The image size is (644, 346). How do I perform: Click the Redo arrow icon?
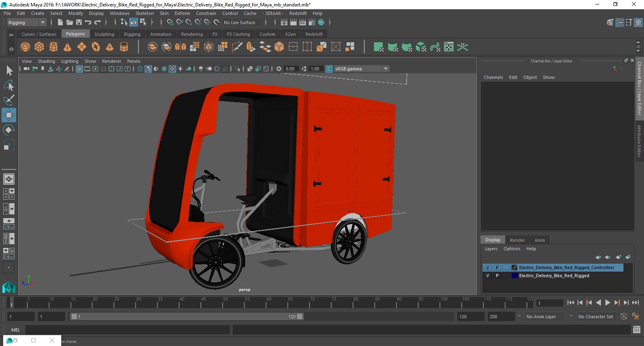coord(97,23)
